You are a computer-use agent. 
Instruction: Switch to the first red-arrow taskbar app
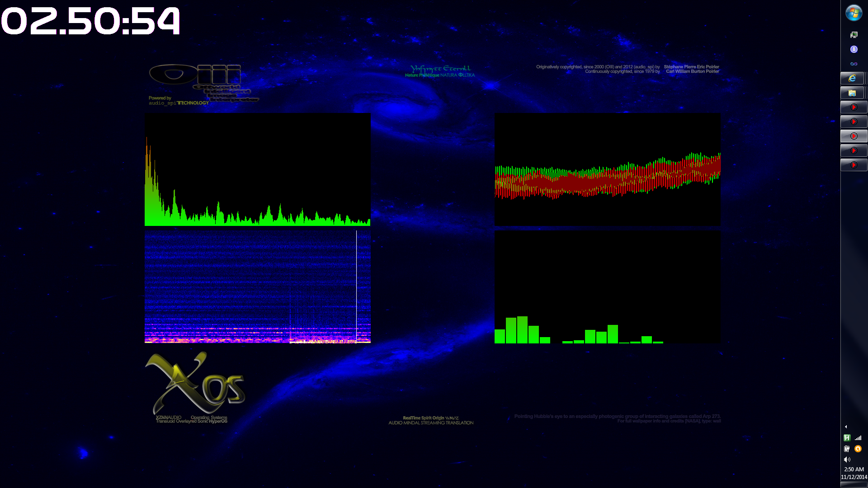click(854, 107)
